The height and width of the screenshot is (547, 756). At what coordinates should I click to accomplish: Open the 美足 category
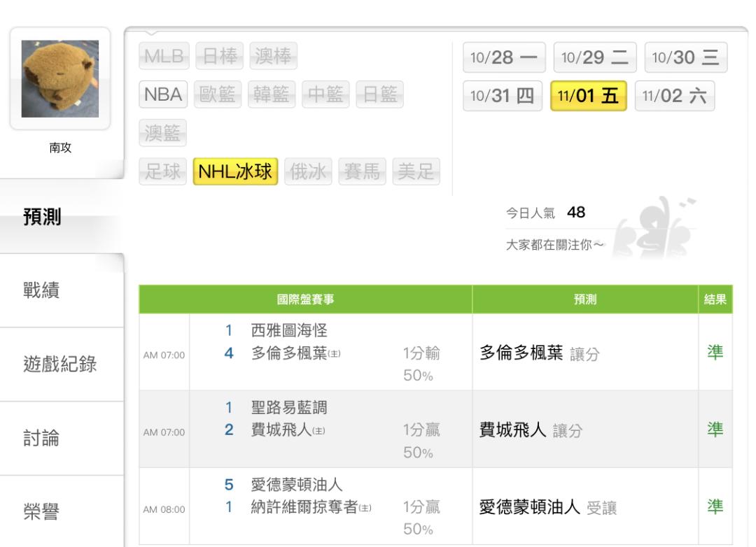[x=416, y=171]
